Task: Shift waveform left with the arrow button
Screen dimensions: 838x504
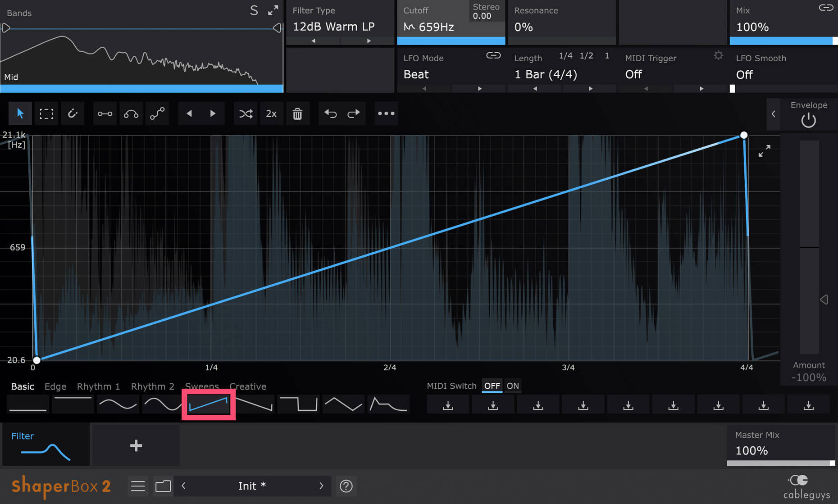Action: coord(189,114)
